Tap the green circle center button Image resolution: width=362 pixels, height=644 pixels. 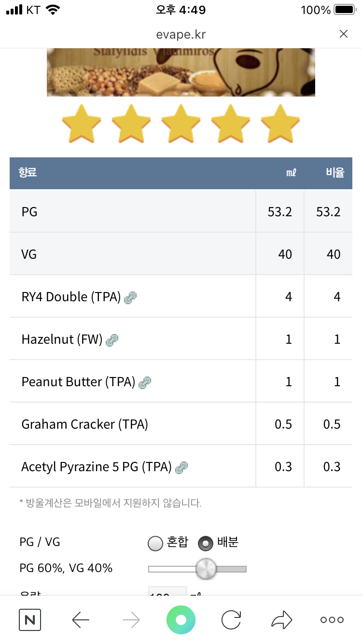pos(181,620)
